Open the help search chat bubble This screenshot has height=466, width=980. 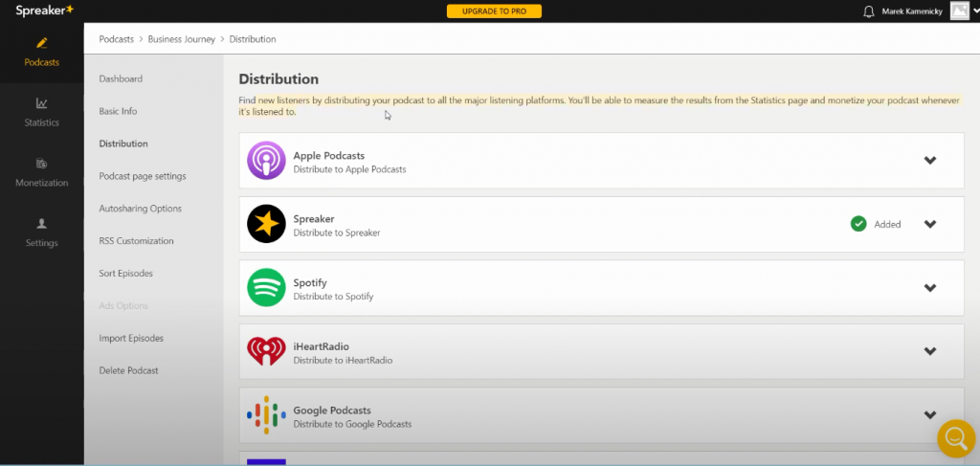pyautogui.click(x=956, y=438)
